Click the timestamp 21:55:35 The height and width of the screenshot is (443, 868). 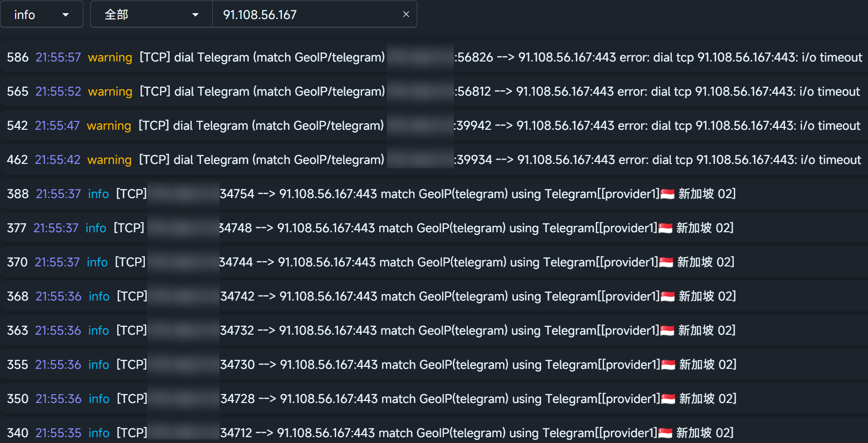click(x=59, y=433)
